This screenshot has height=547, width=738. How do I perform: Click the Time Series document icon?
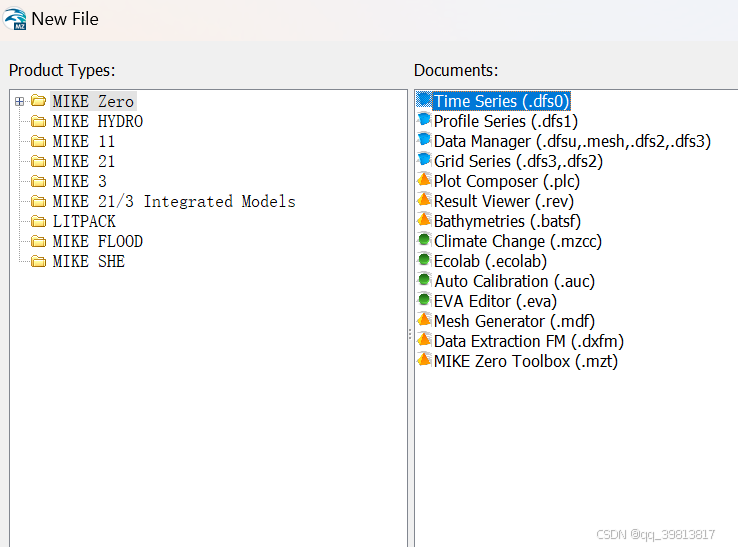[x=424, y=100]
